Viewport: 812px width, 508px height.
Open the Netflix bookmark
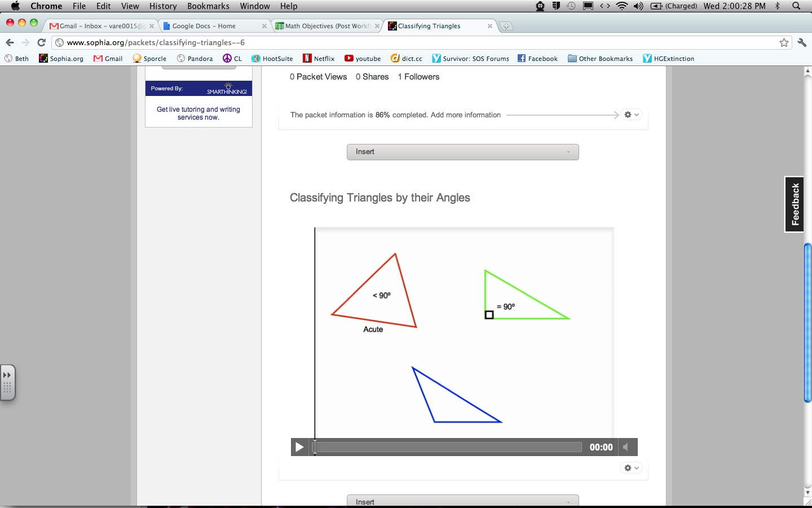pos(319,58)
